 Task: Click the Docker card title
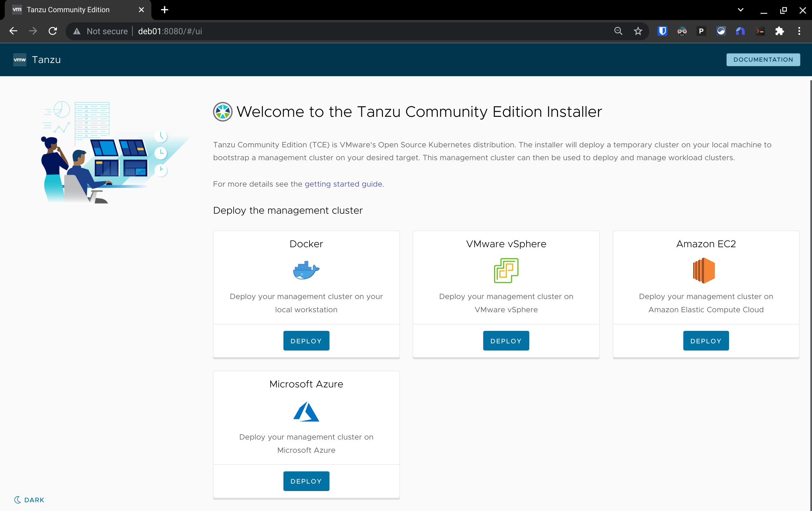tap(306, 244)
